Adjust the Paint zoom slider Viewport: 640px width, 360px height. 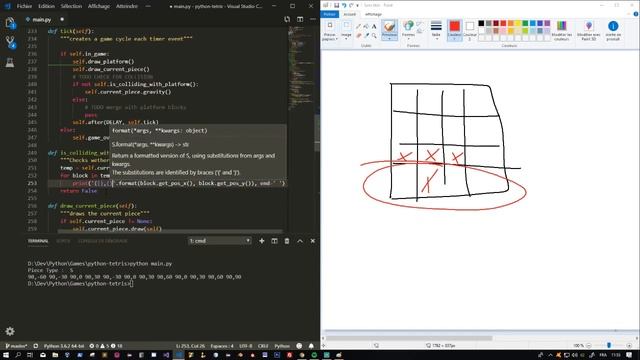[x=609, y=345]
